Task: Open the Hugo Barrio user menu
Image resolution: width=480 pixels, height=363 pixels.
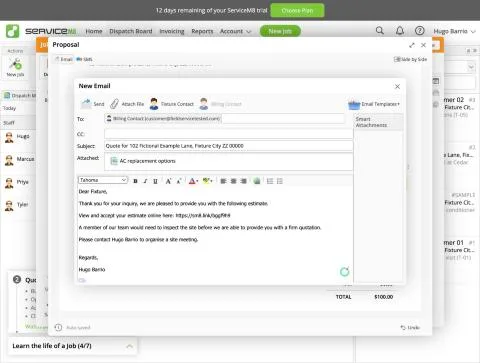Action: pos(454,31)
